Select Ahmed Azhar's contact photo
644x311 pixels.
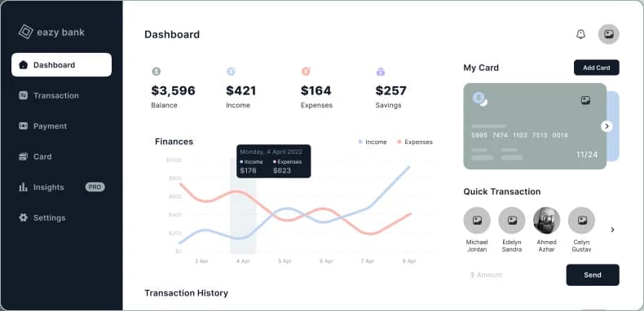tap(547, 221)
